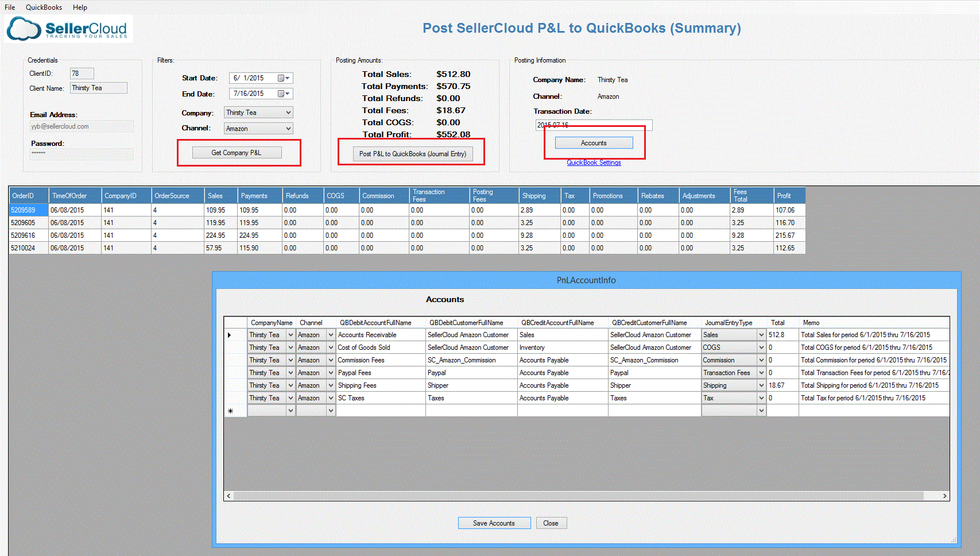Click the Save Accounts button
980x556 pixels.
494,523
